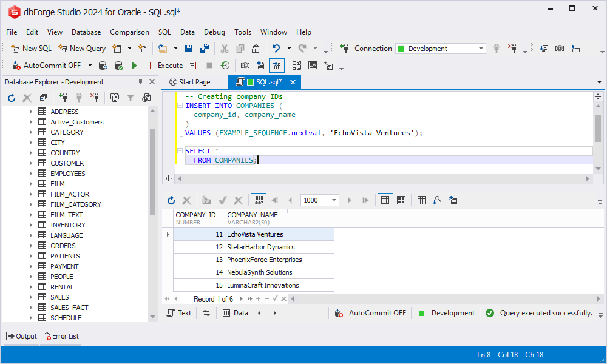The height and width of the screenshot is (364, 607).
Task: Close the Database Explorer panel
Action: click(x=152, y=82)
